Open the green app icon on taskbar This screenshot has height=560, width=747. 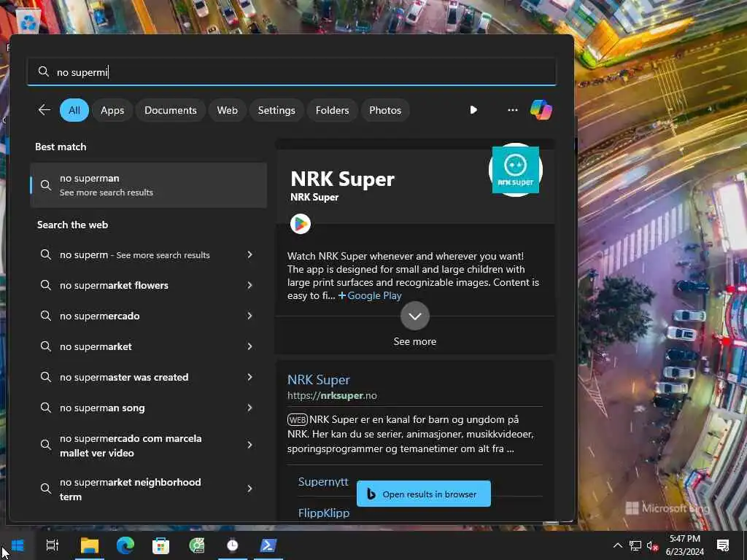[x=197, y=545]
